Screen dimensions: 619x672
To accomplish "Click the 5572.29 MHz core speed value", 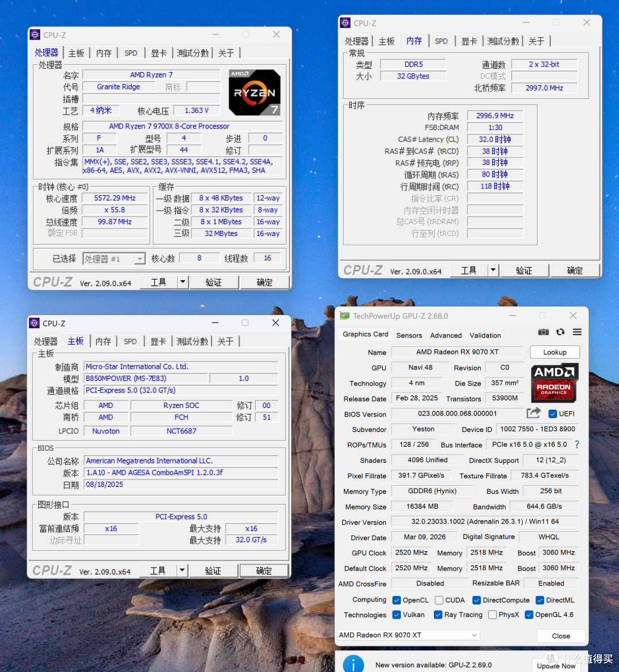I will pyautogui.click(x=115, y=198).
